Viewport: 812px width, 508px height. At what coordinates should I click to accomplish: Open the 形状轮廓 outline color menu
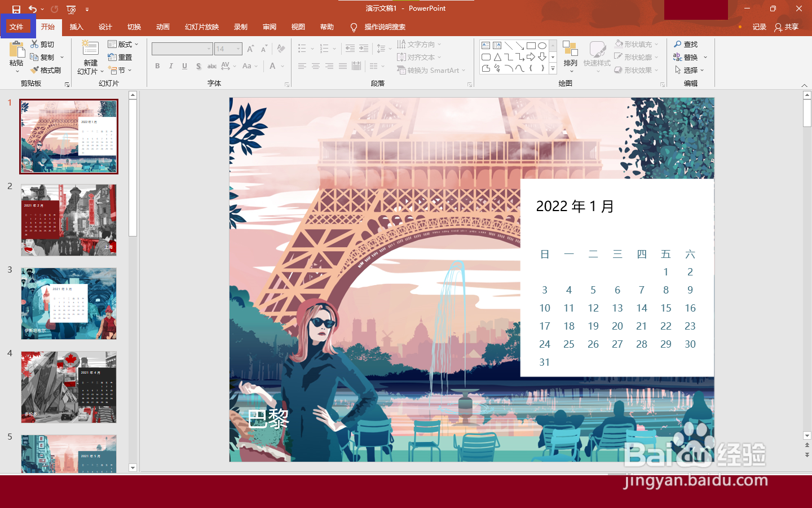(x=636, y=57)
